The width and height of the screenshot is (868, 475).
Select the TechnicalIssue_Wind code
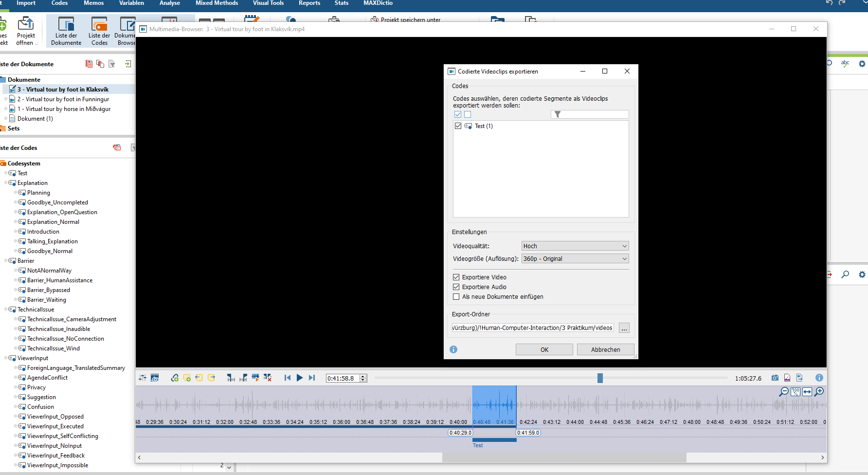[54, 348]
